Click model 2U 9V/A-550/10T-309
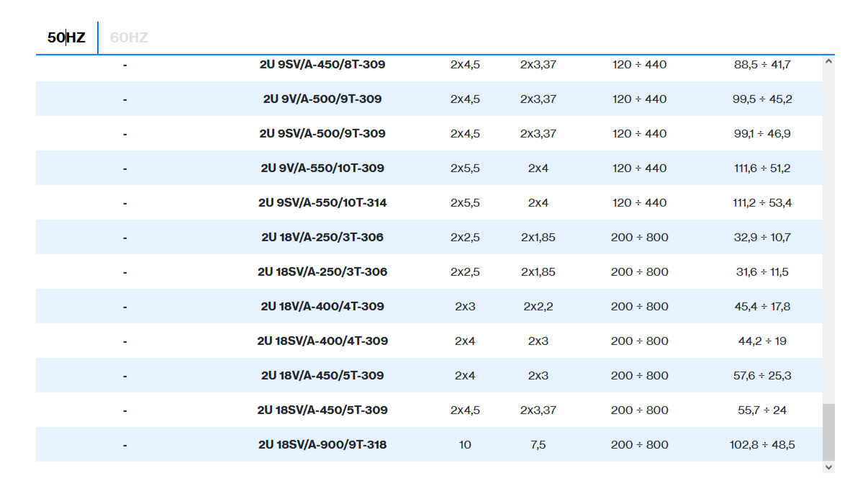 (x=322, y=169)
